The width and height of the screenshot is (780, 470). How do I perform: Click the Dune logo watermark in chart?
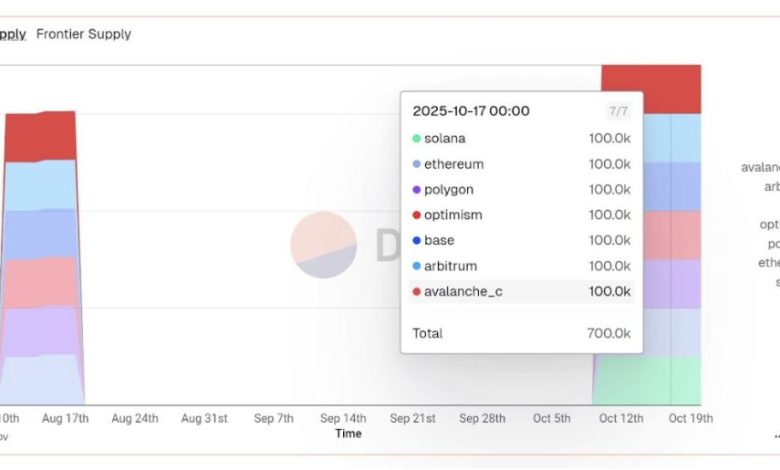(x=324, y=244)
